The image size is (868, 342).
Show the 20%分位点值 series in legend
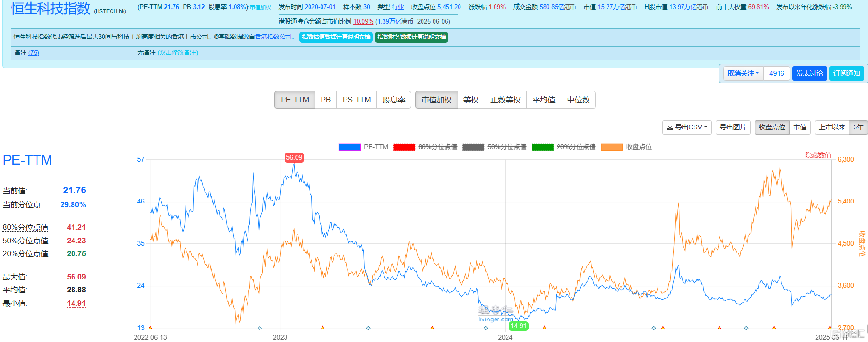click(563, 147)
